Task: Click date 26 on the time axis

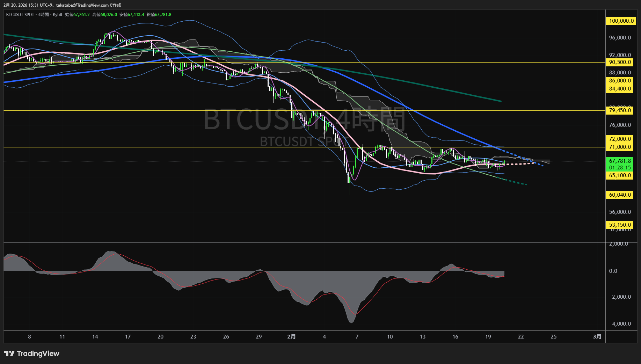Action: [226, 337]
